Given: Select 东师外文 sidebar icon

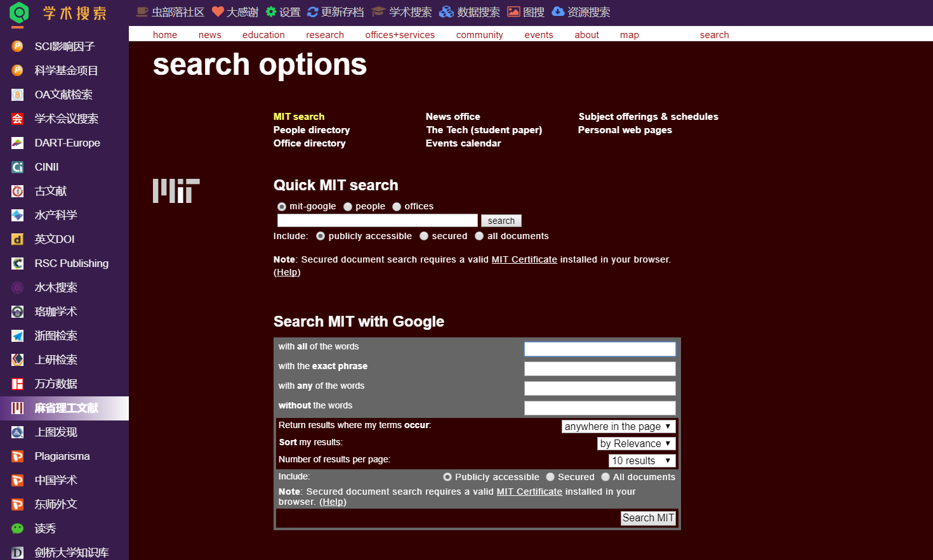Looking at the screenshot, I should 18,504.
